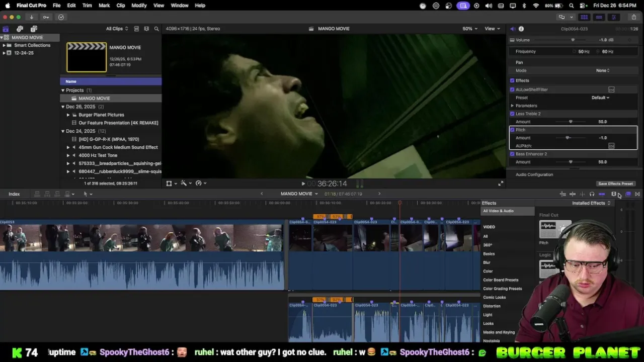
Task: Adjust the Pitch Amount slider
Action: tap(568, 138)
